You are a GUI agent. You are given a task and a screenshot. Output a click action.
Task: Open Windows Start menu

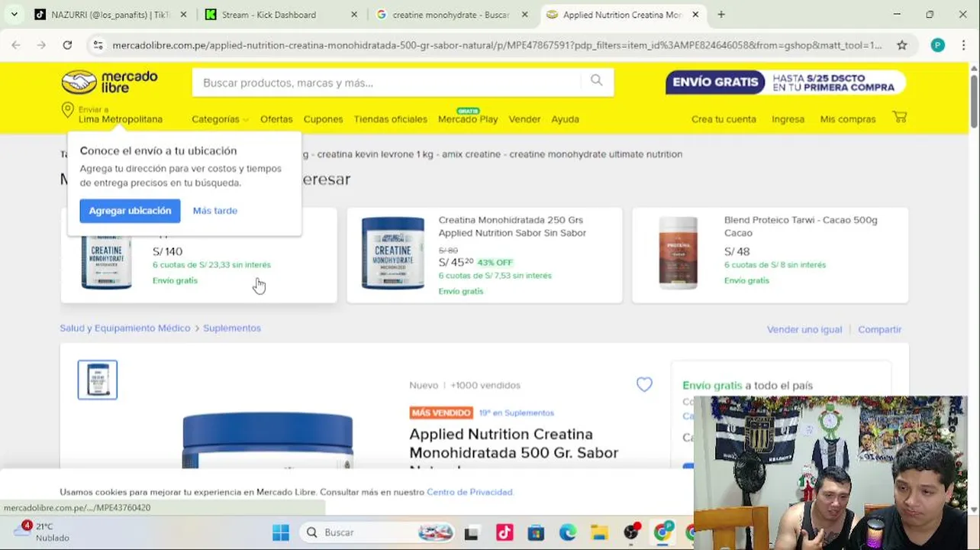click(x=281, y=532)
